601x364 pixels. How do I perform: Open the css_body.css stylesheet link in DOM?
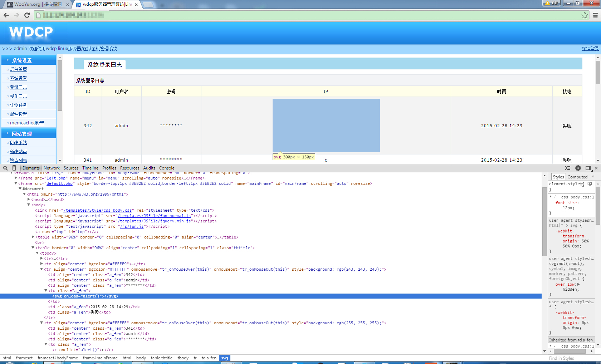pos(97,210)
